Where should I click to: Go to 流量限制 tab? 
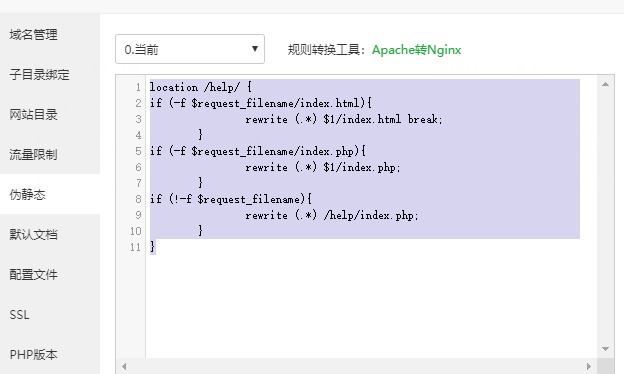(33, 154)
